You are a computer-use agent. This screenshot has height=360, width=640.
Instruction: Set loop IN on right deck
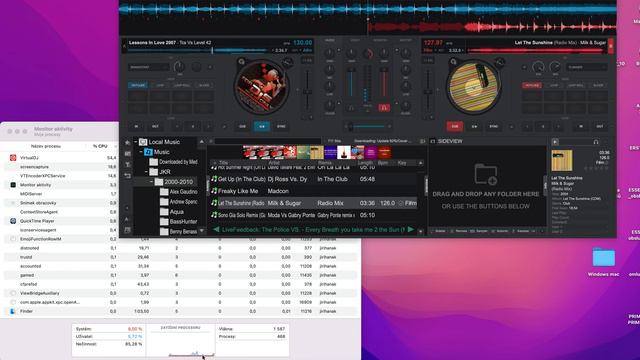point(581,127)
